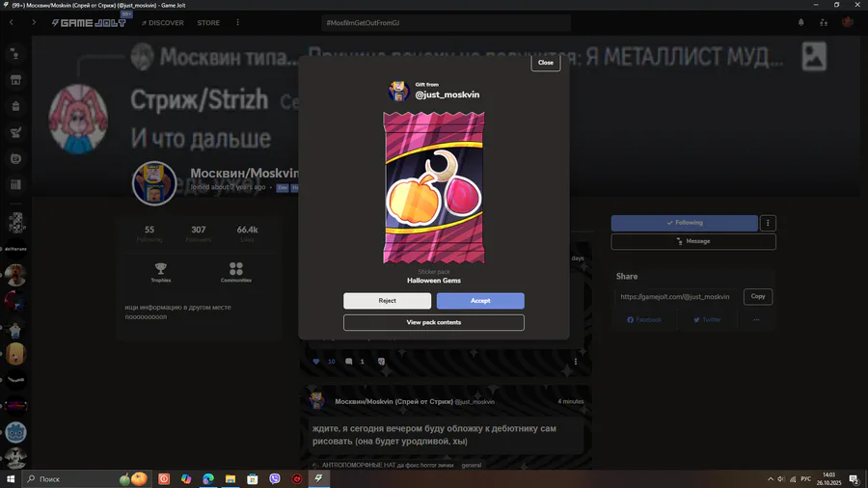
Task: Open the notifications bell
Action: click(801, 23)
